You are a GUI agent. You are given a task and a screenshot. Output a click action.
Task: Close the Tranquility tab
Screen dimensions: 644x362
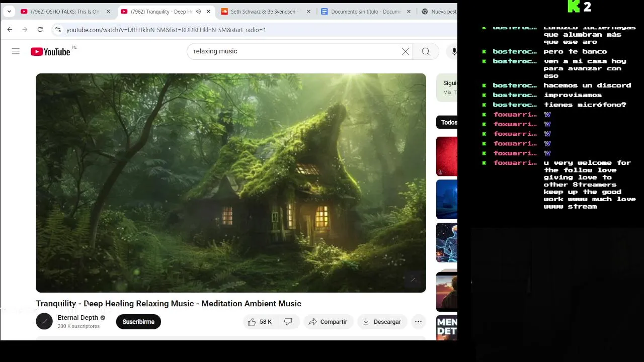pyautogui.click(x=208, y=12)
